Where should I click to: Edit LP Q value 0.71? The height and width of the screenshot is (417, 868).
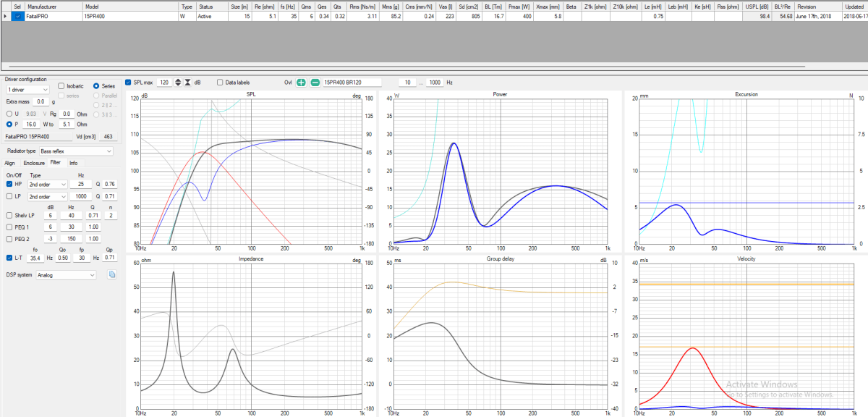click(x=109, y=195)
